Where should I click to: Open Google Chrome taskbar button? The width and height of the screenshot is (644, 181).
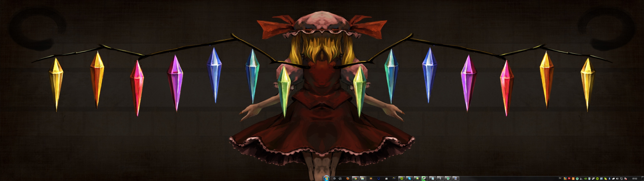click(356, 178)
